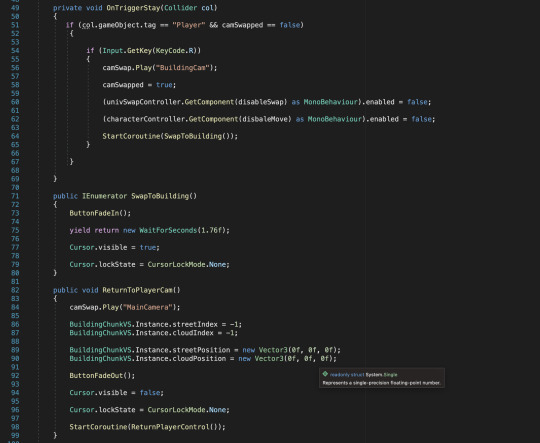Click the tooltip description "Represents a single-precision floating-point number."

pos(382,383)
